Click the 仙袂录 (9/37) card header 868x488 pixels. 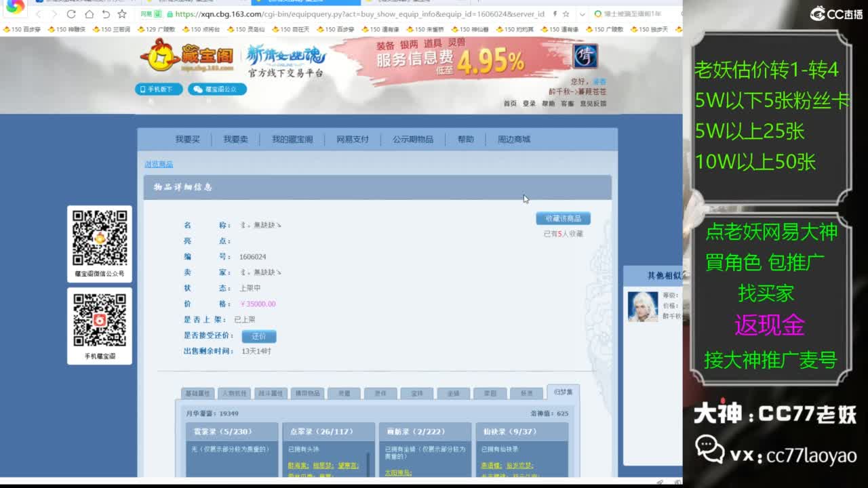point(521,432)
